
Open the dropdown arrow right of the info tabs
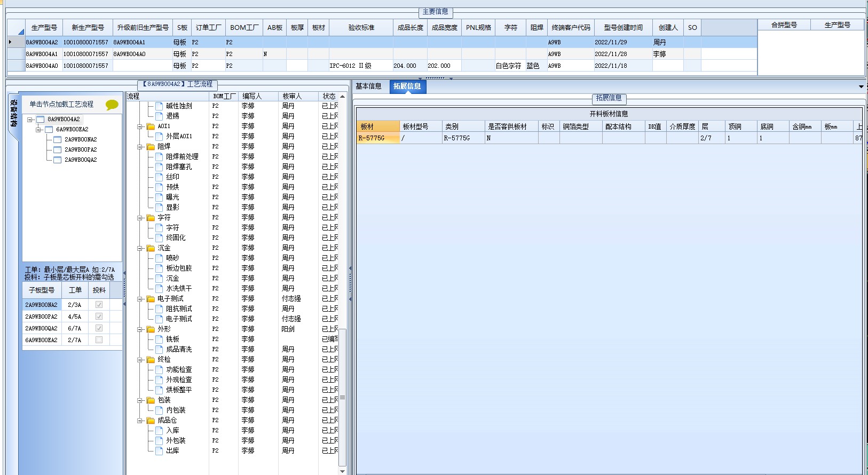[861, 86]
